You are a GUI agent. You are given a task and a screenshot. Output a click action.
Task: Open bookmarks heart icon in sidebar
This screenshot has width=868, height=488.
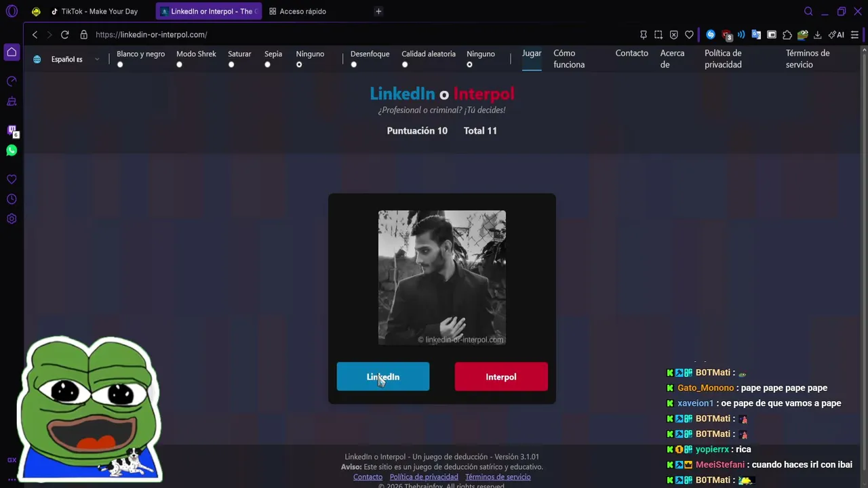point(12,180)
